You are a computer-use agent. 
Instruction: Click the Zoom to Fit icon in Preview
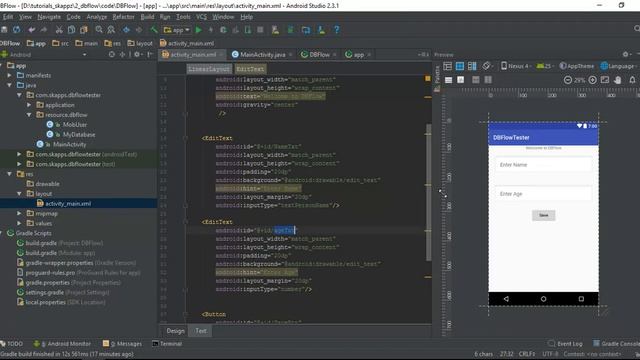pyautogui.click(x=605, y=80)
